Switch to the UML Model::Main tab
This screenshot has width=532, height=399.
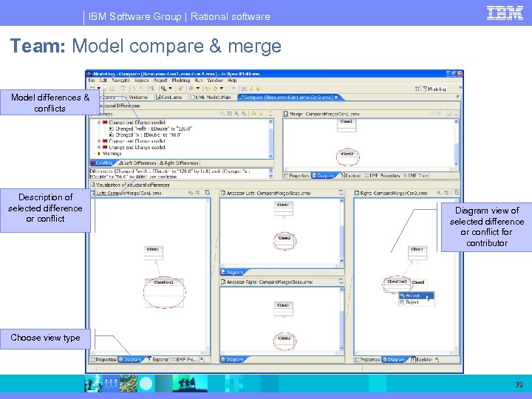[211, 98]
